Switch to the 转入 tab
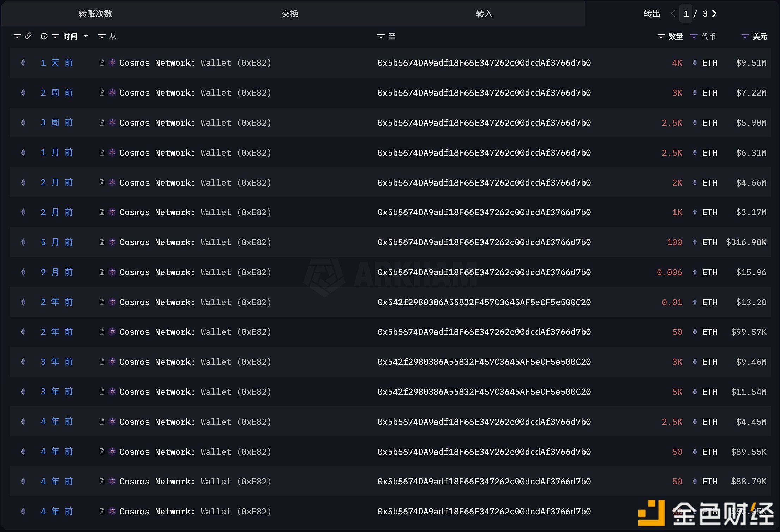The height and width of the screenshot is (532, 780). pos(484,13)
